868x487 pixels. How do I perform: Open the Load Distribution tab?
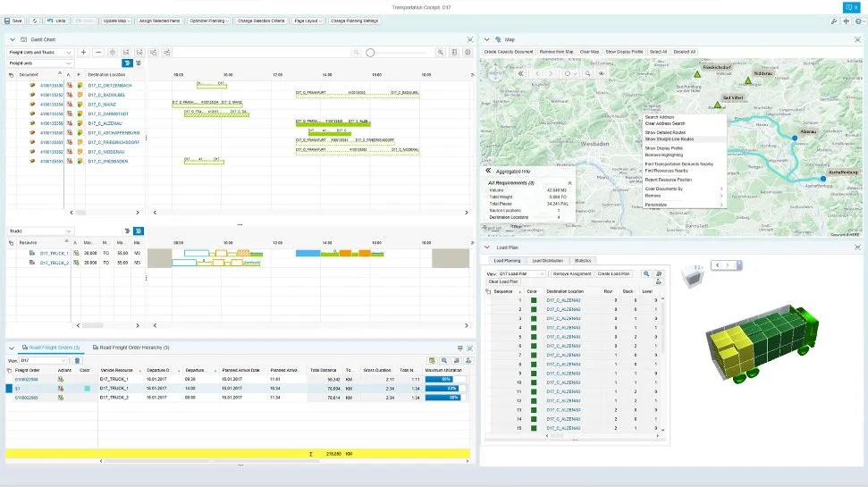[x=549, y=260]
